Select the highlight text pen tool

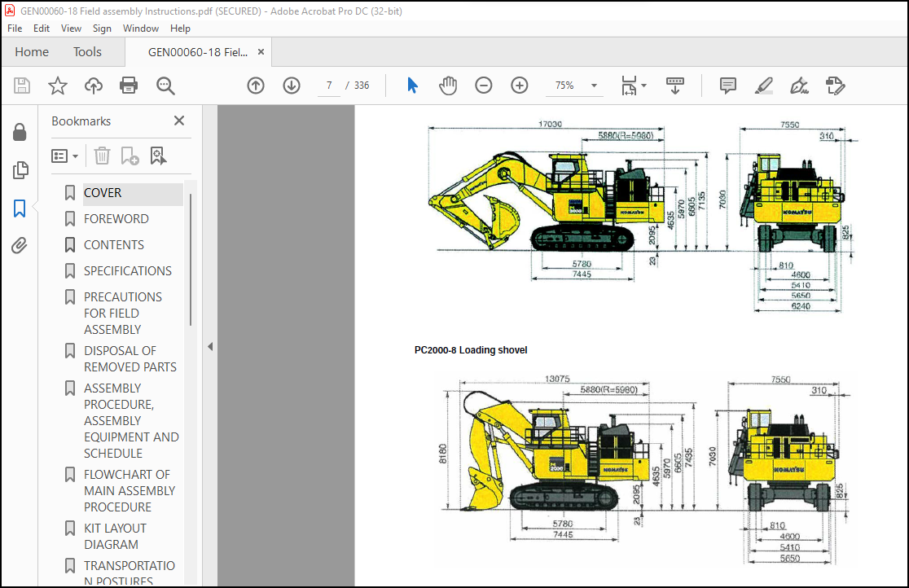(x=763, y=86)
